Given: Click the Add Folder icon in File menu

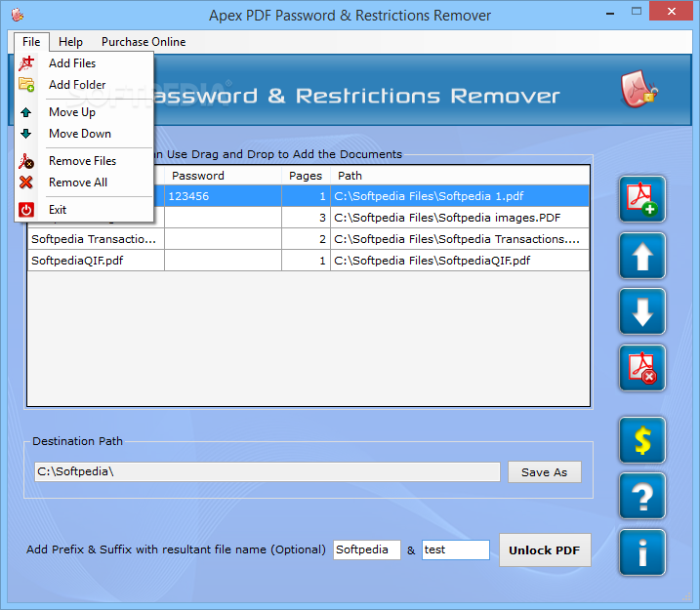Looking at the screenshot, I should pyautogui.click(x=26, y=84).
